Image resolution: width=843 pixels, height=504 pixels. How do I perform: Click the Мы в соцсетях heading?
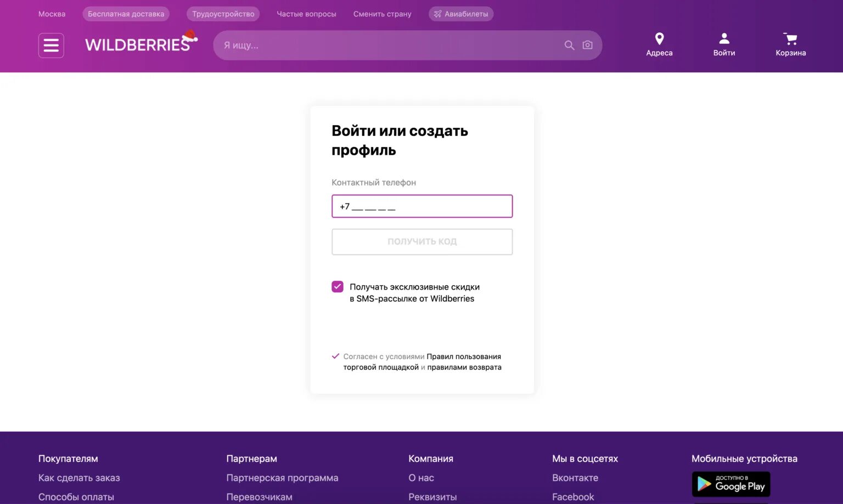pos(585,458)
